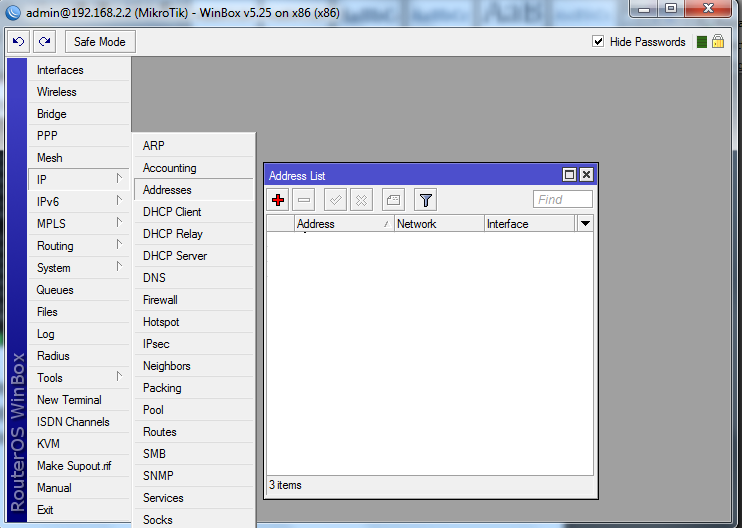Open the Files menu item
This screenshot has height=528, width=742.
tap(79, 312)
